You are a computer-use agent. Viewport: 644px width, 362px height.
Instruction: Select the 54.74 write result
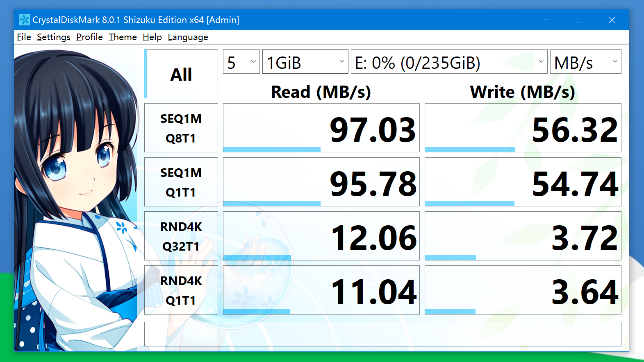click(x=523, y=182)
